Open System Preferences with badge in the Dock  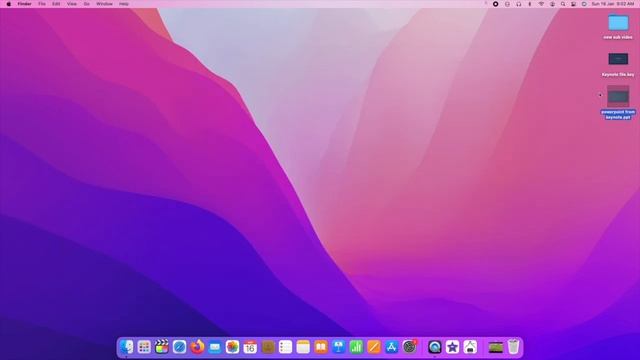(x=409, y=347)
